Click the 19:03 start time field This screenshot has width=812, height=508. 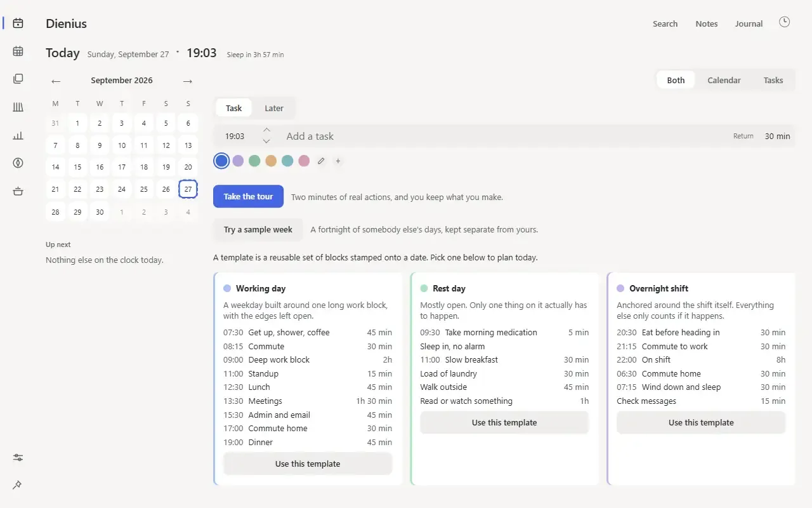pyautogui.click(x=235, y=136)
